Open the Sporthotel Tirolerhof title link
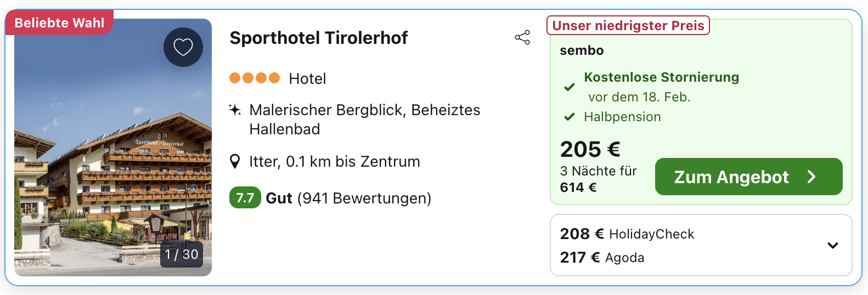The image size is (868, 295). [x=318, y=38]
